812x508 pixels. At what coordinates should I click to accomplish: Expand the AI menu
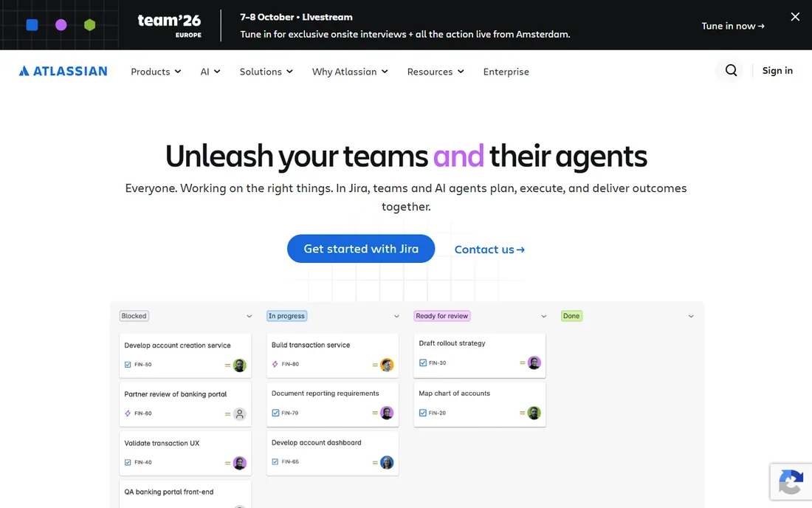click(210, 72)
